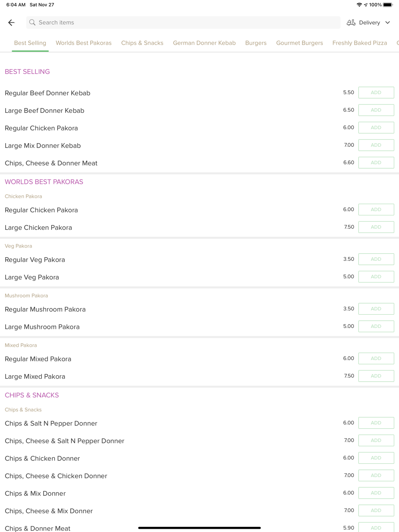Tap the Wi-Fi status icon
This screenshot has width=399, height=532.
(x=359, y=5)
